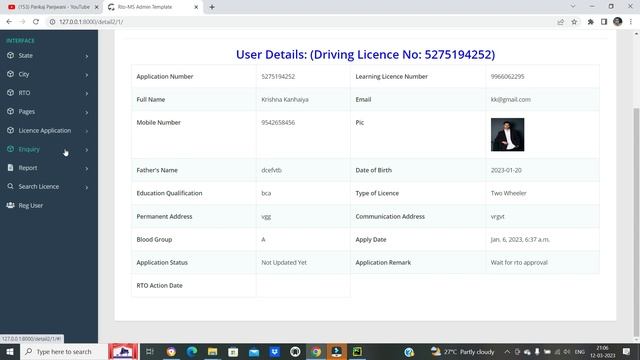Click the email value kk@gmail.com
Viewport: 640px width, 360px height.
click(511, 99)
